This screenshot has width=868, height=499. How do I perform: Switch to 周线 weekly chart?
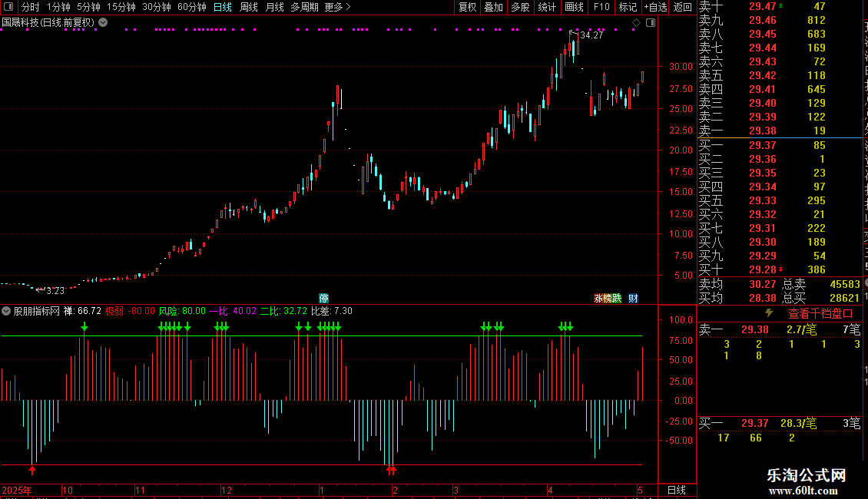[249, 7]
